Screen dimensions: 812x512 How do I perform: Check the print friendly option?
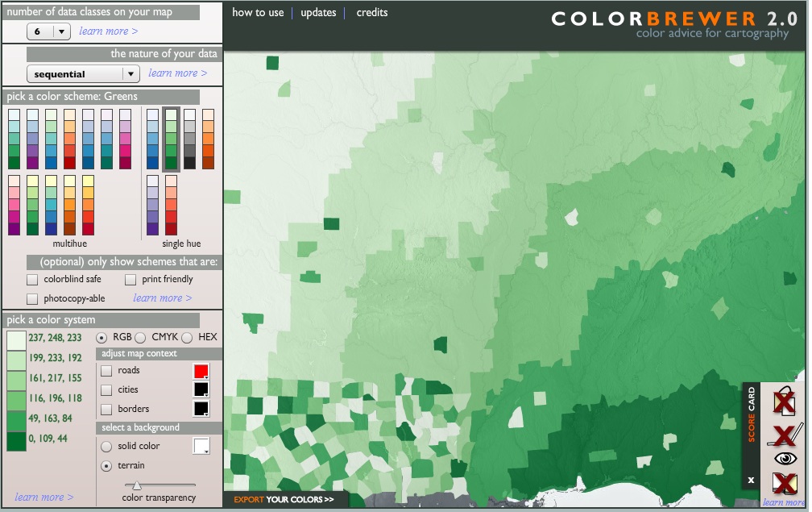130,279
